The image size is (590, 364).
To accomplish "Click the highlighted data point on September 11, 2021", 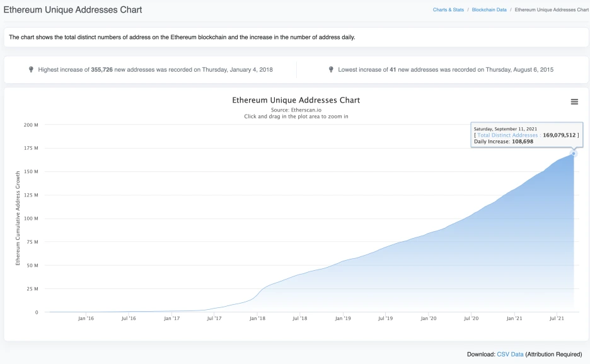I will (574, 154).
